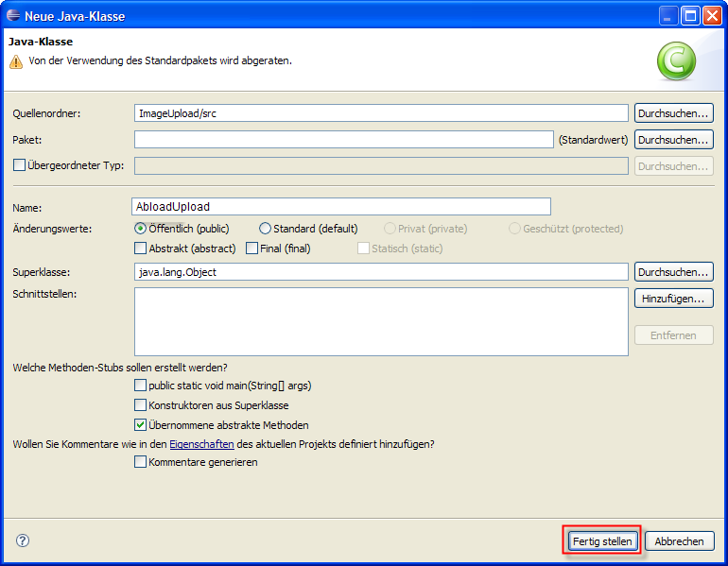This screenshot has width=728, height=566.
Task: Enable the Übergeordneter Typ checkbox
Action: click(19, 165)
